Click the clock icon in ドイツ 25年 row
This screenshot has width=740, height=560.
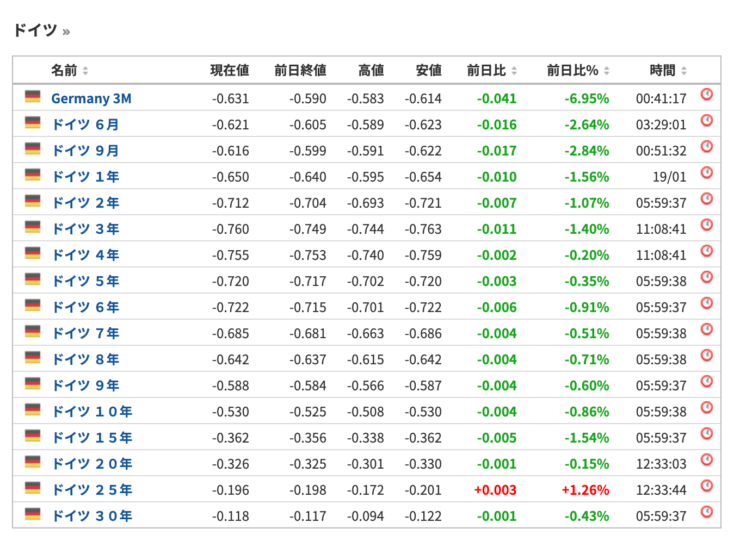tap(706, 486)
